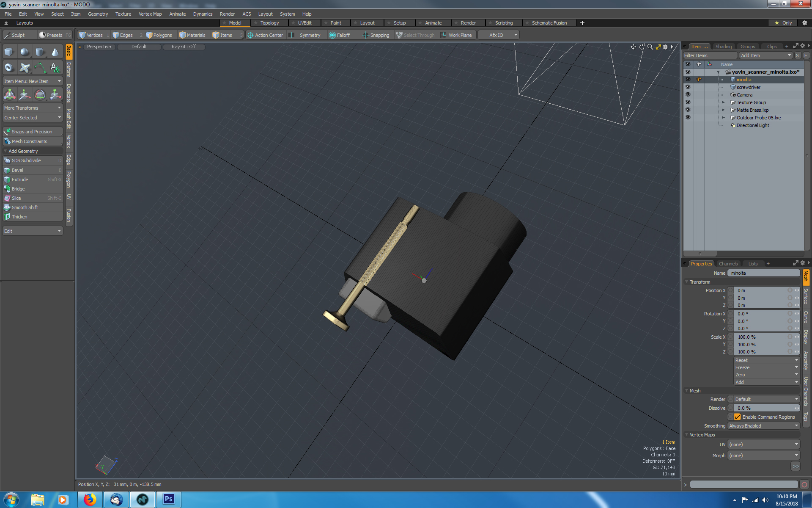Open the Center Selected dropdown
812x508 pixels.
(x=33, y=118)
